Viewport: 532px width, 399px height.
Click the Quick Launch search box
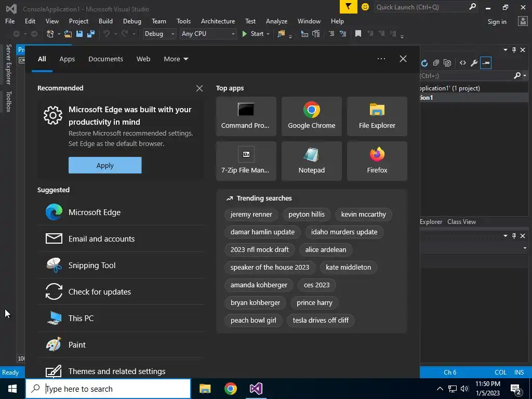pos(425,7)
